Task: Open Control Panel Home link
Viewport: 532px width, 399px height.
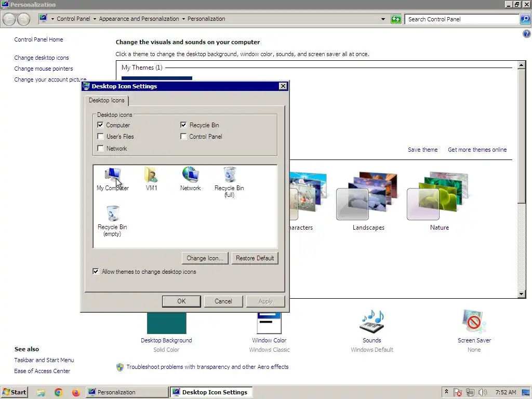Action: (38, 39)
